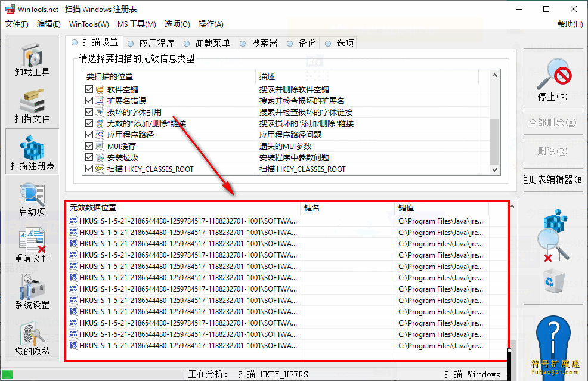Open the 选项(O) menu
This screenshot has height=381, width=588.
click(x=177, y=24)
